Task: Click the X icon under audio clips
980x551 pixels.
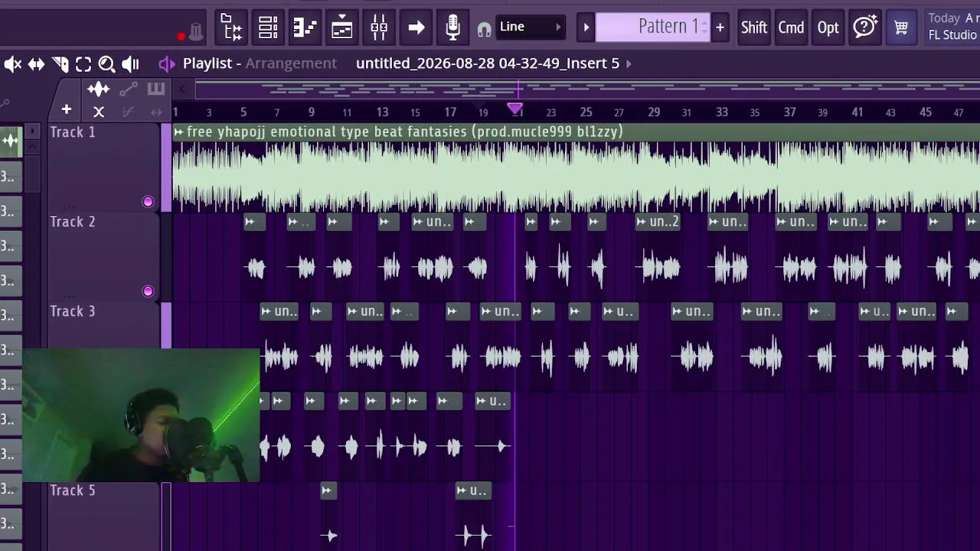Action: coord(99,112)
